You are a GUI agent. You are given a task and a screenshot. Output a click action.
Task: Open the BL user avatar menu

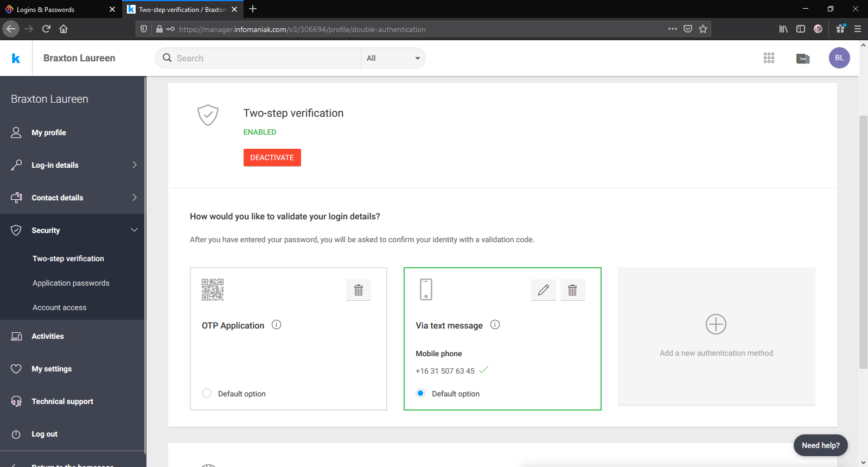point(839,58)
